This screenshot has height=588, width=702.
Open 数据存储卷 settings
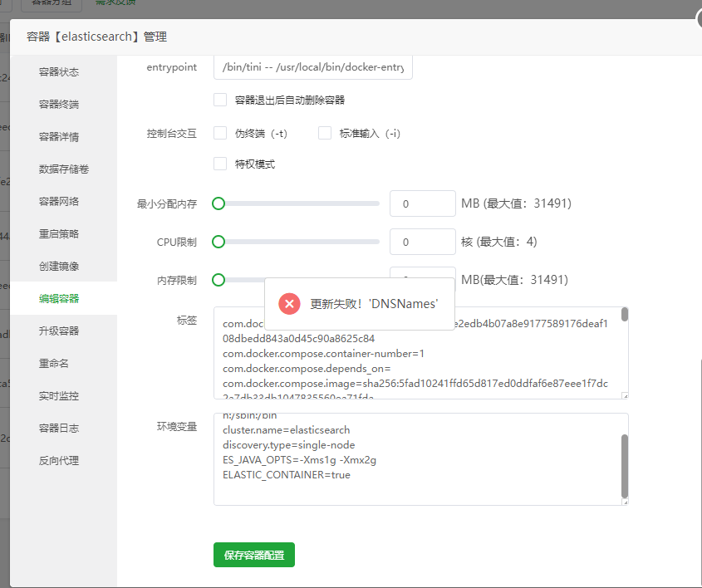(64, 169)
